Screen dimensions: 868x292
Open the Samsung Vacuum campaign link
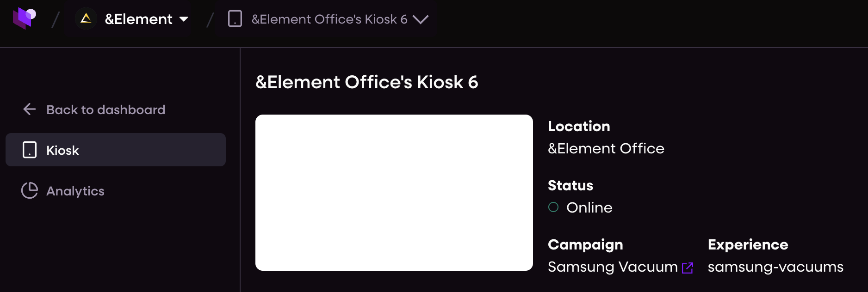click(x=613, y=267)
